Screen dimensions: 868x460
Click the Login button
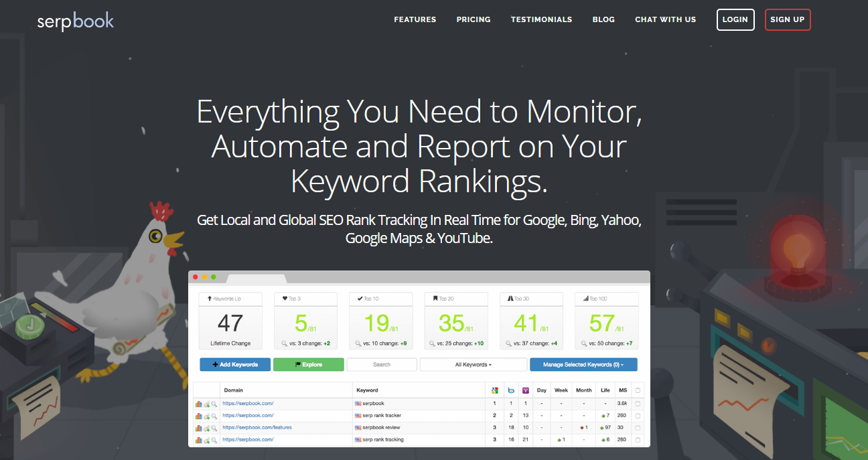click(735, 19)
